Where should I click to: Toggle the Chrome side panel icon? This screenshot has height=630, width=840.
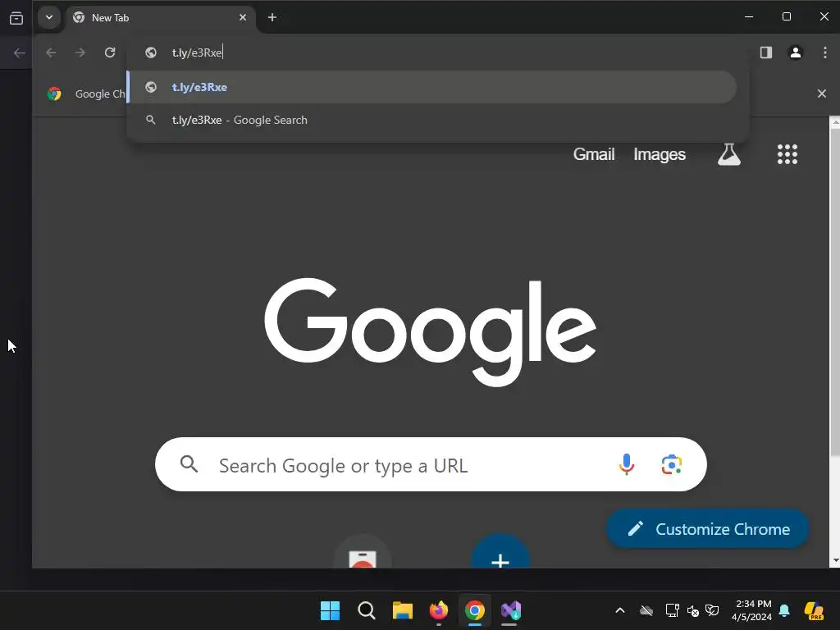766,52
